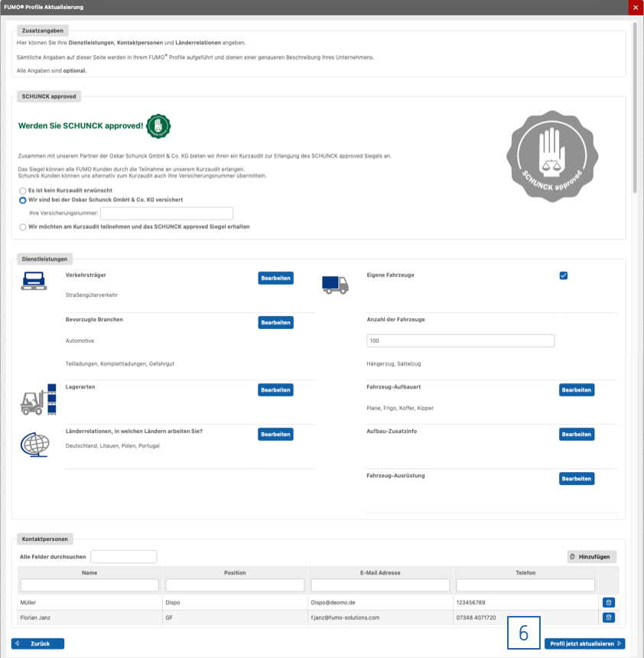
Task: Focus the "Alle Felder durchsuchen" search box
Action: coord(124,557)
